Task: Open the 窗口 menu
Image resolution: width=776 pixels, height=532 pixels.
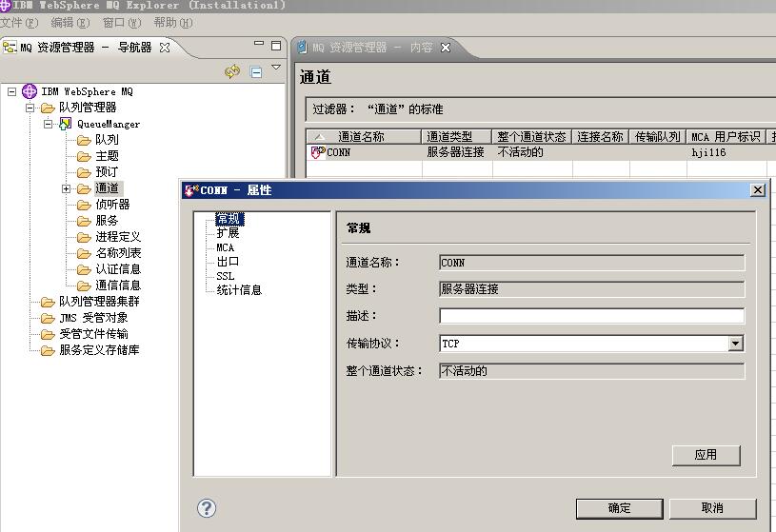Action: tap(122, 23)
